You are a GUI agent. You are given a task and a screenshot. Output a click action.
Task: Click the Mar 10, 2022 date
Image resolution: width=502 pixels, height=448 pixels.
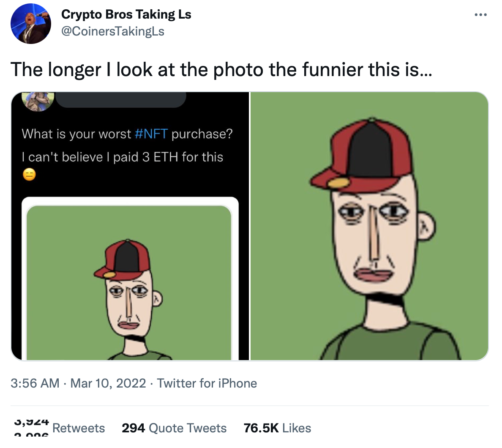tap(108, 383)
